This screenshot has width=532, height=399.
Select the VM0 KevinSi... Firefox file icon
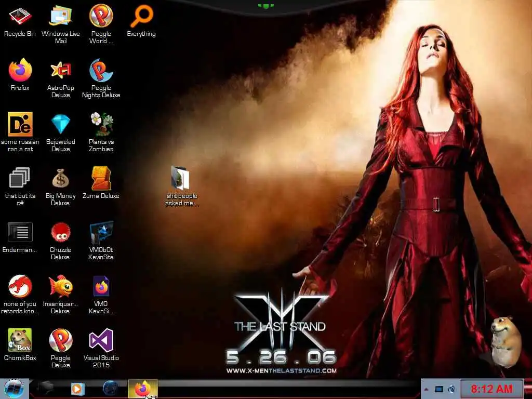coord(101,295)
